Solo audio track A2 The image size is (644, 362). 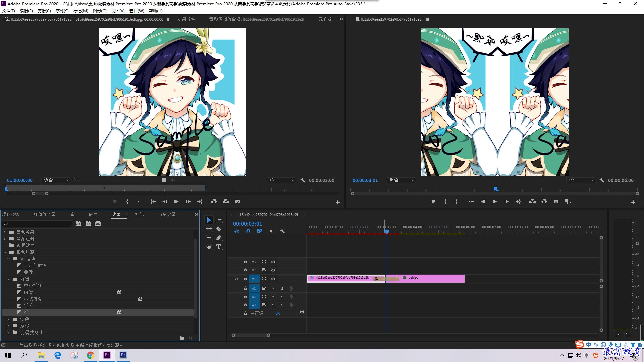click(282, 297)
